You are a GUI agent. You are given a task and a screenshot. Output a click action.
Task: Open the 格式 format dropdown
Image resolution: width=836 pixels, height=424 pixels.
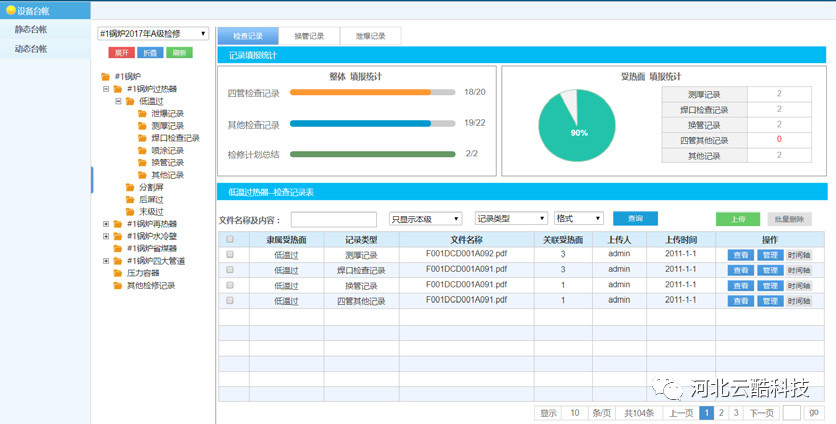(579, 218)
